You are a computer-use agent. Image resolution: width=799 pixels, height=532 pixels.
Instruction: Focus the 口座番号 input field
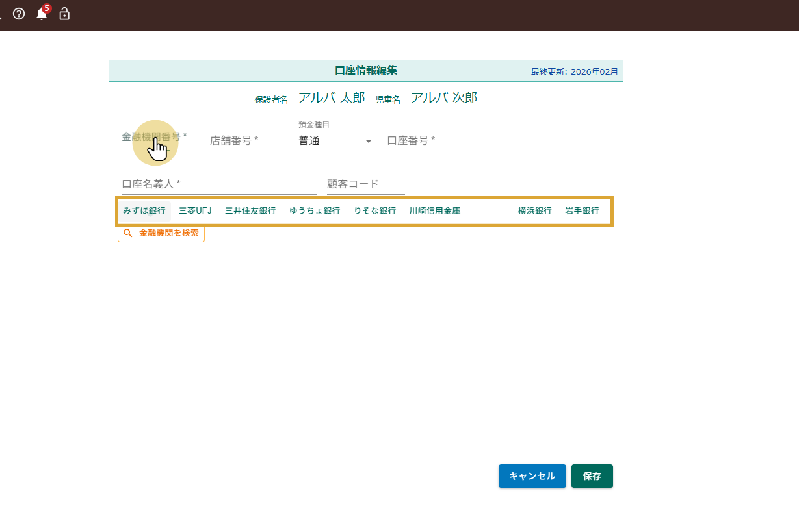(x=426, y=140)
